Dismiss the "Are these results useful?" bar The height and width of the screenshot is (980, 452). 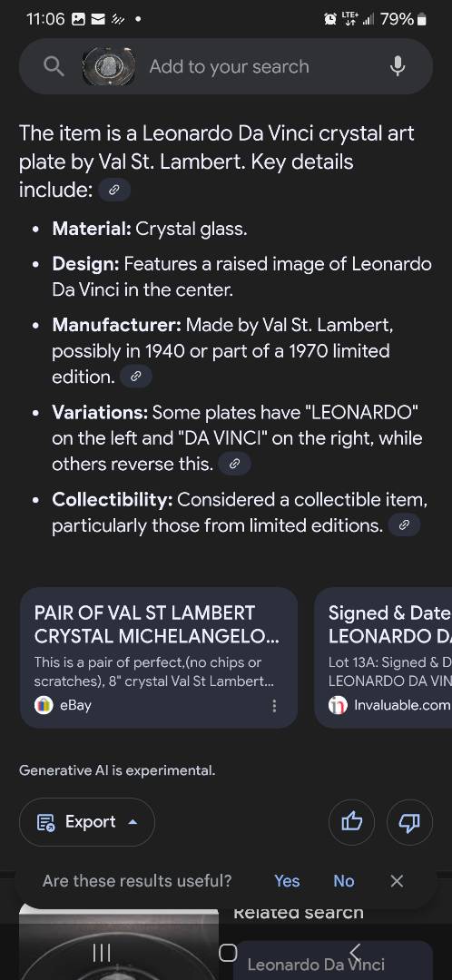397,880
